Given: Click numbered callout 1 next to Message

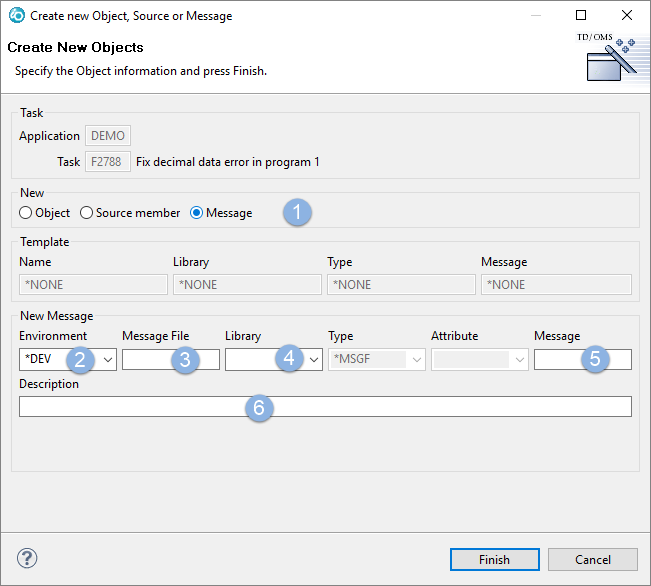Looking at the screenshot, I should (297, 212).
